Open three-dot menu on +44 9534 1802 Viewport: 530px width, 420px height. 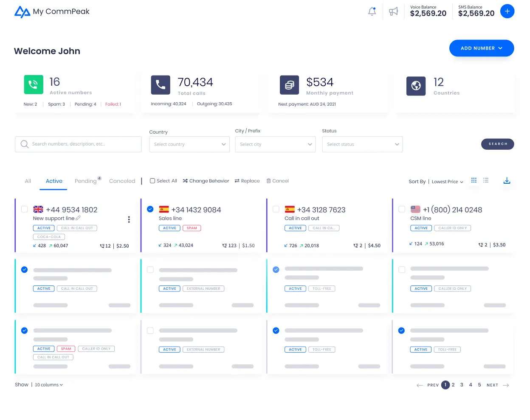129,219
